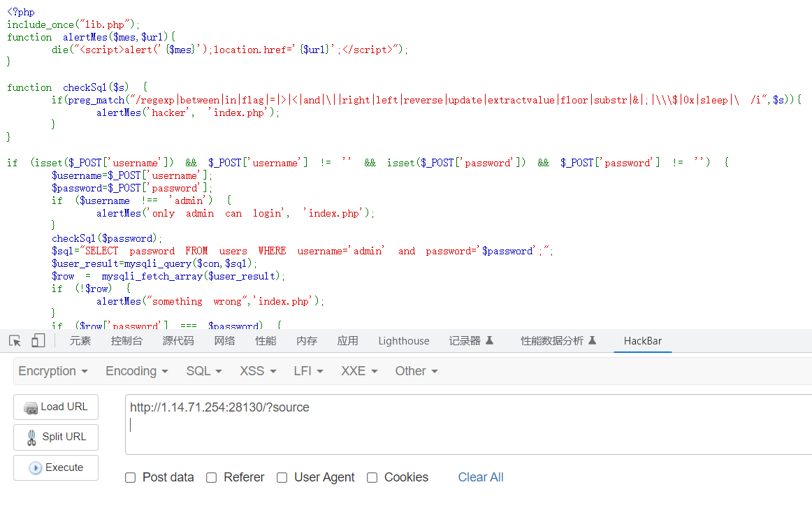
Task: Click the include_once("lib.php") line
Action: tap(73, 25)
